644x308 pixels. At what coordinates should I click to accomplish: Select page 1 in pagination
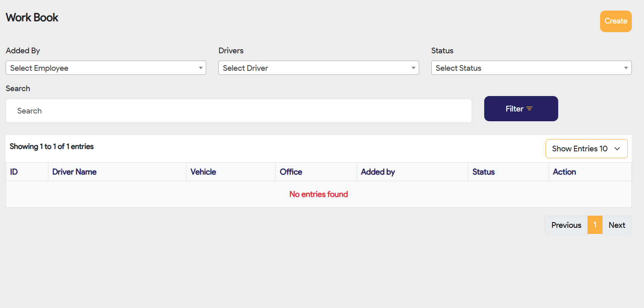click(595, 225)
